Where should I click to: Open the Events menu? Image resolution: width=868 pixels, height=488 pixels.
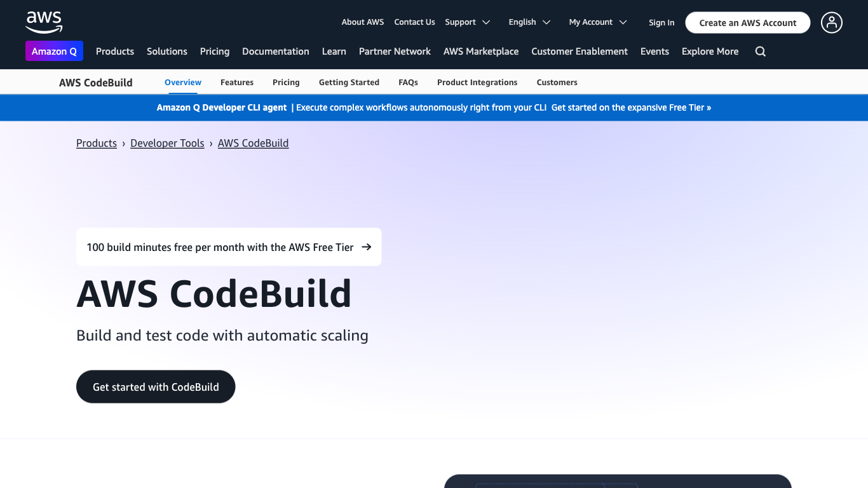coord(654,51)
